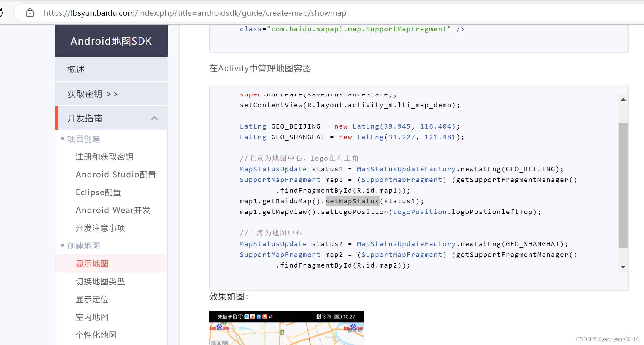The width and height of the screenshot is (644, 345).
Task: Click the code block vertical scrollbar thumb
Action: click(x=623, y=185)
